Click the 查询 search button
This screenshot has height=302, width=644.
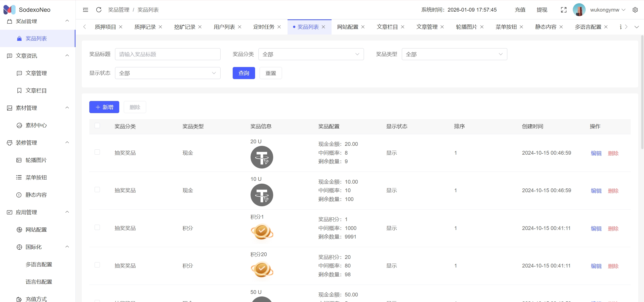pos(244,73)
